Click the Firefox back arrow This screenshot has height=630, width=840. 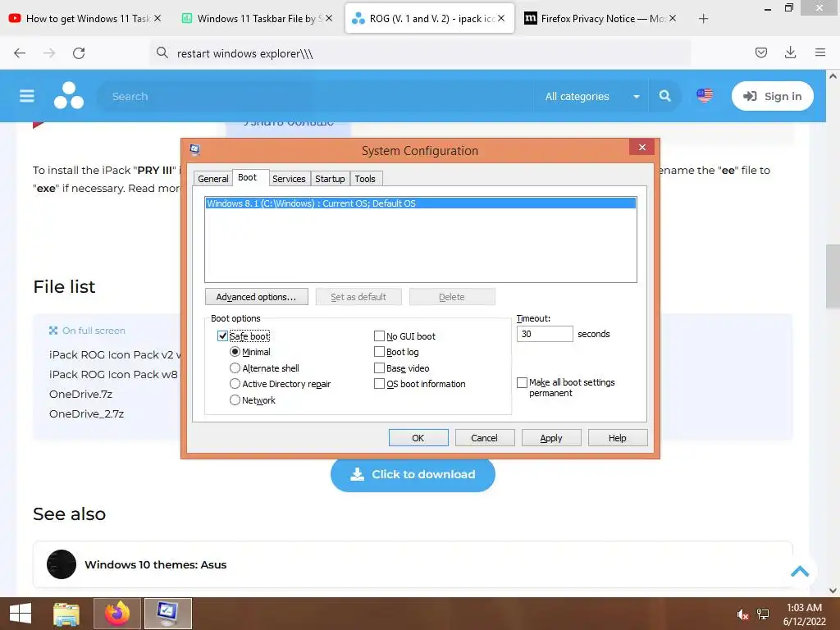click(x=20, y=53)
